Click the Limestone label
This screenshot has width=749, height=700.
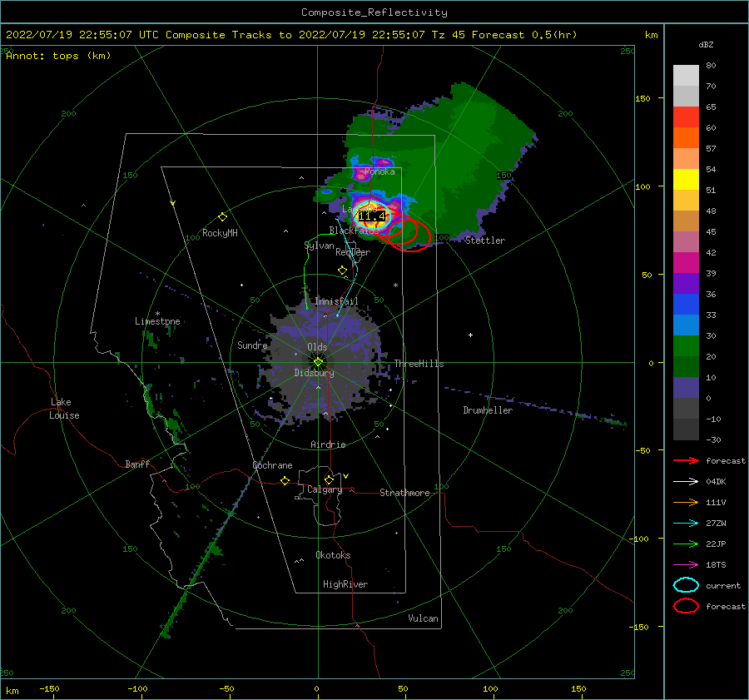[157, 321]
